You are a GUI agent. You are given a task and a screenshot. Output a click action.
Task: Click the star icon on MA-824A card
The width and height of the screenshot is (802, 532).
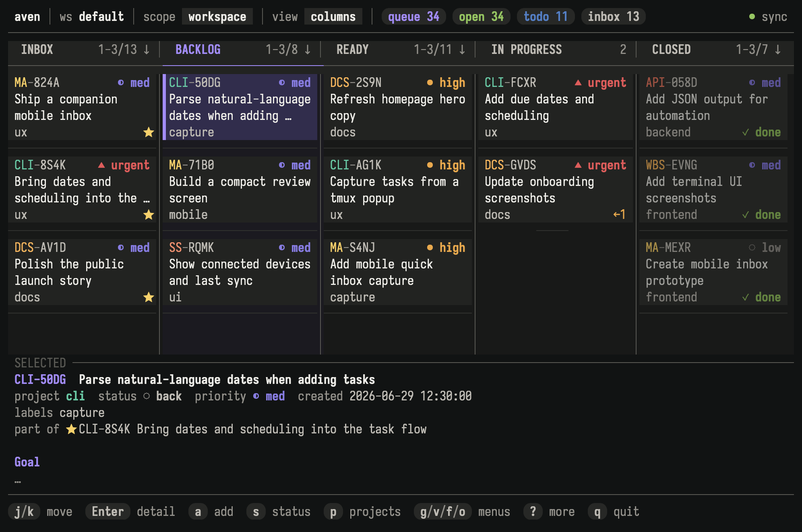tap(149, 132)
